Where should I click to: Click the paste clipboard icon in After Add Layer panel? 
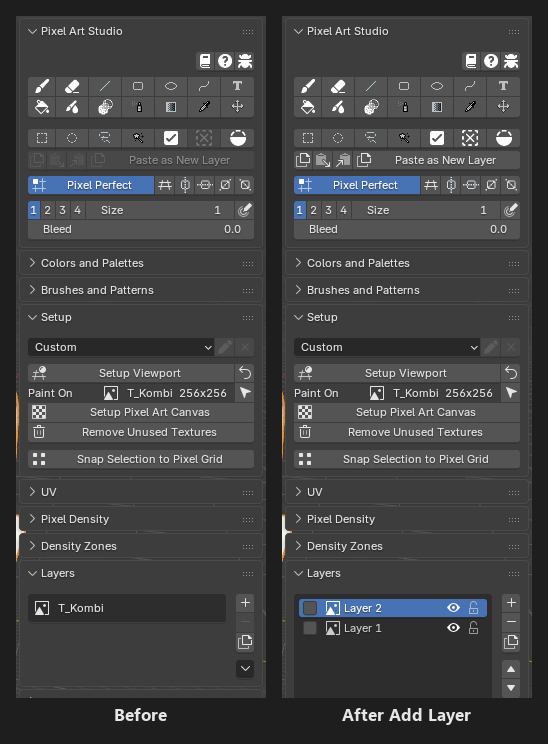click(x=323, y=160)
